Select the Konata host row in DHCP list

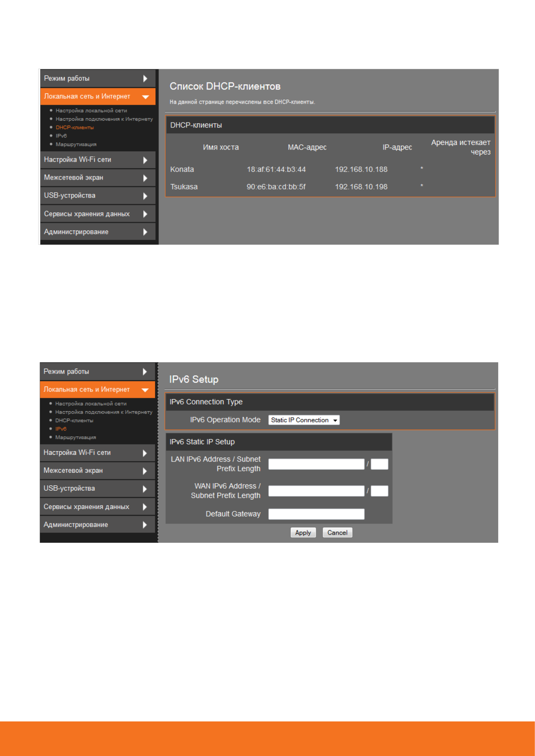tap(182, 169)
